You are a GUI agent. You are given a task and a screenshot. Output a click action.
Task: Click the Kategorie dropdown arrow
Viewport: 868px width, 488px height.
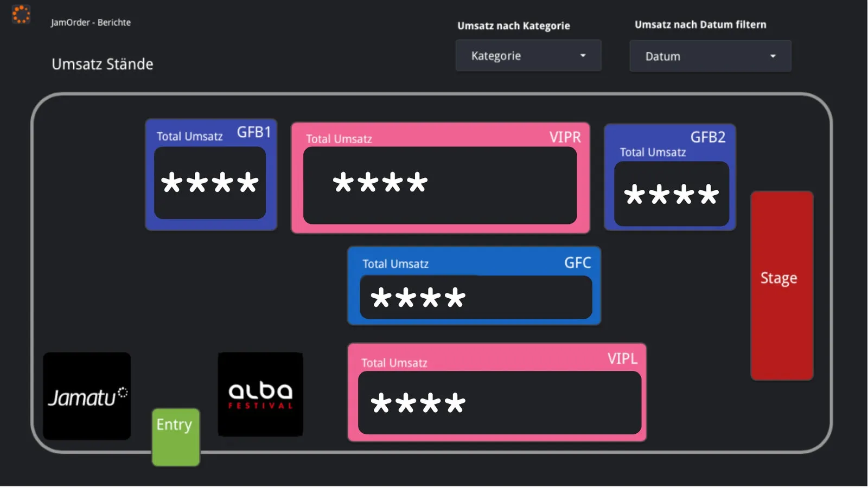pos(583,56)
